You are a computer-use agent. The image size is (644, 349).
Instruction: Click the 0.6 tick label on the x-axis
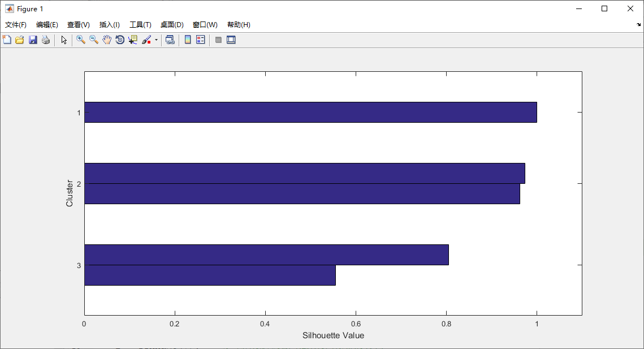[356, 324]
